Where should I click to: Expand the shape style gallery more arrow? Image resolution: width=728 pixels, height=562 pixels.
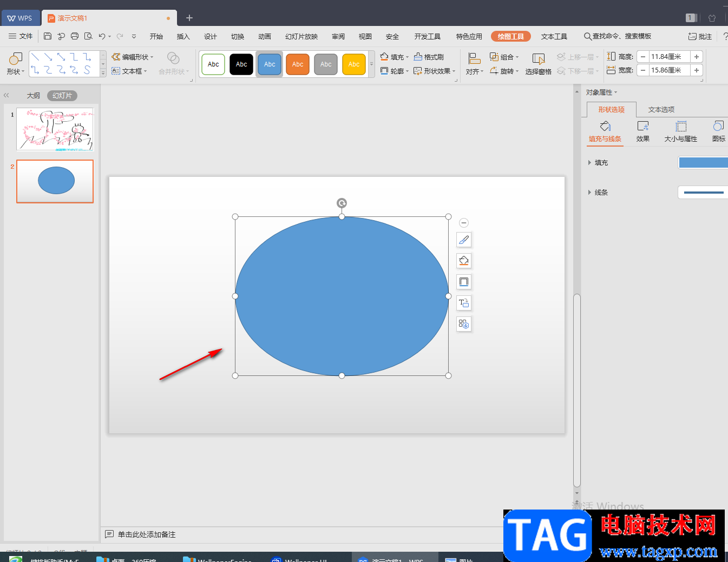371,64
